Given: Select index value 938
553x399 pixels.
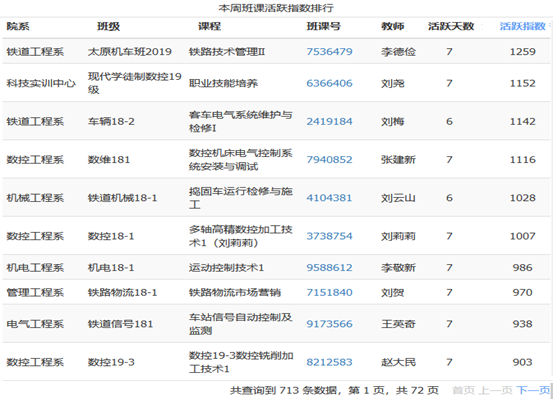Looking at the screenshot, I should 523,324.
